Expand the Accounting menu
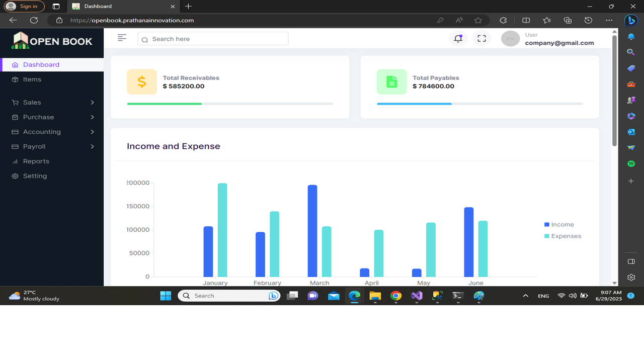 tap(43, 131)
